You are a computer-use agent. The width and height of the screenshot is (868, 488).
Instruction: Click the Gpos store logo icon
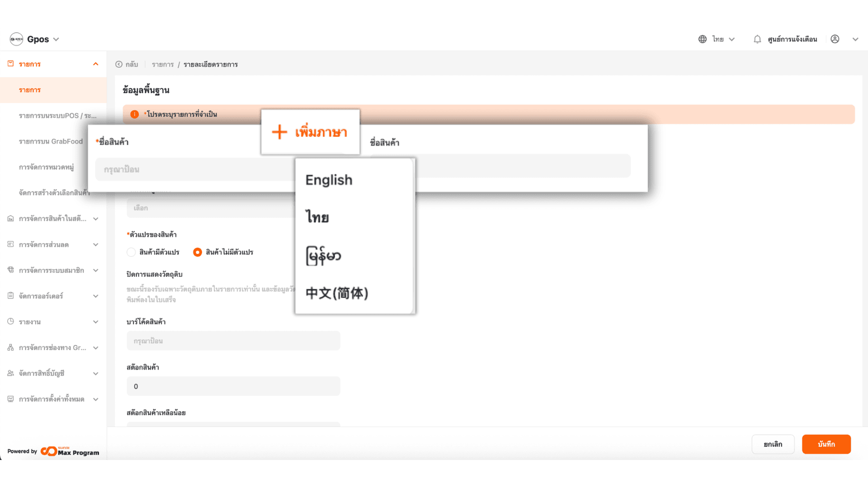16,39
